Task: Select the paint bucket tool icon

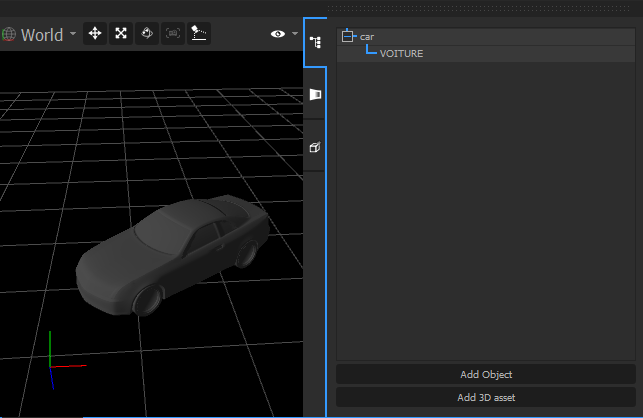Action: (147, 34)
